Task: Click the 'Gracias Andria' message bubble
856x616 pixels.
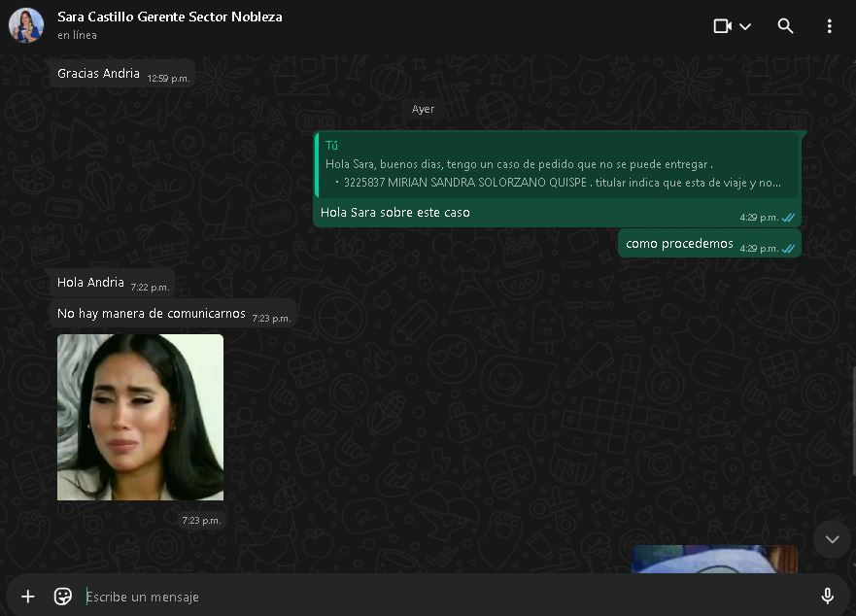Action: click(99, 74)
